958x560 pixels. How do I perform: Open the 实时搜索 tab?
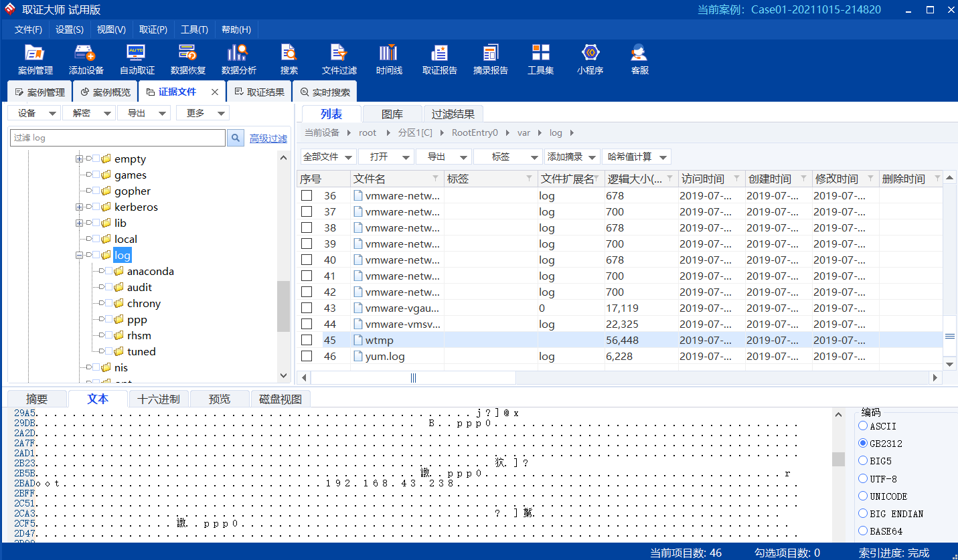(x=325, y=92)
